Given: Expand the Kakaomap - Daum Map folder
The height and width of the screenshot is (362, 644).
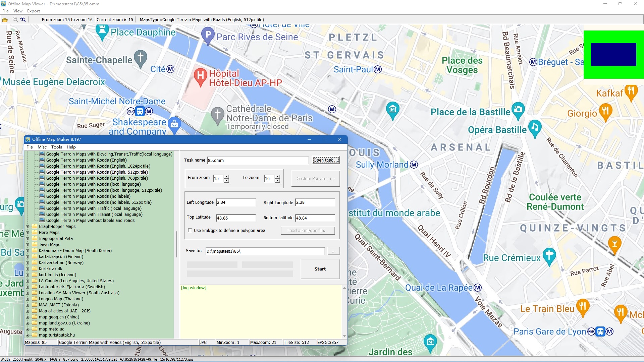Looking at the screenshot, I should coord(28,251).
